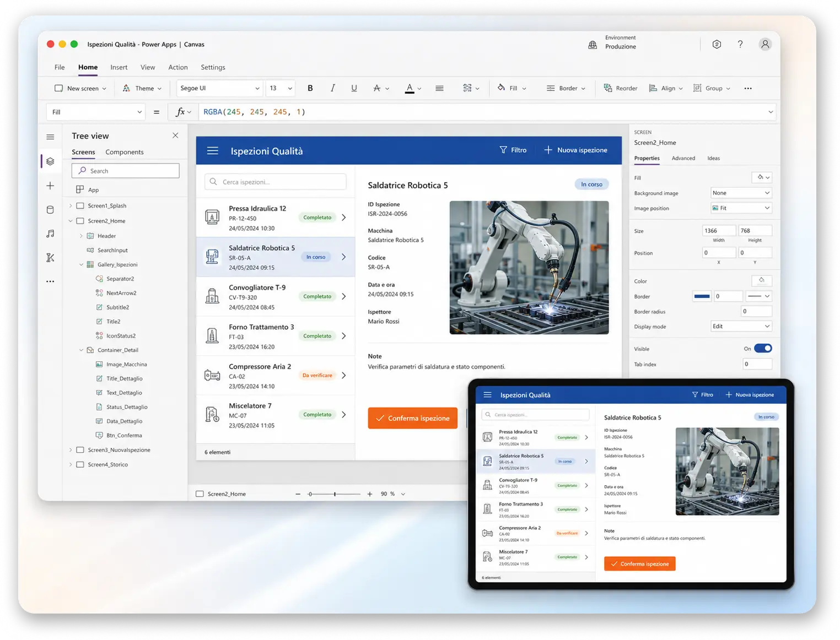Click the Pressa Idraulica 12 machine icon
This screenshot has height=640, width=840.
click(x=212, y=217)
